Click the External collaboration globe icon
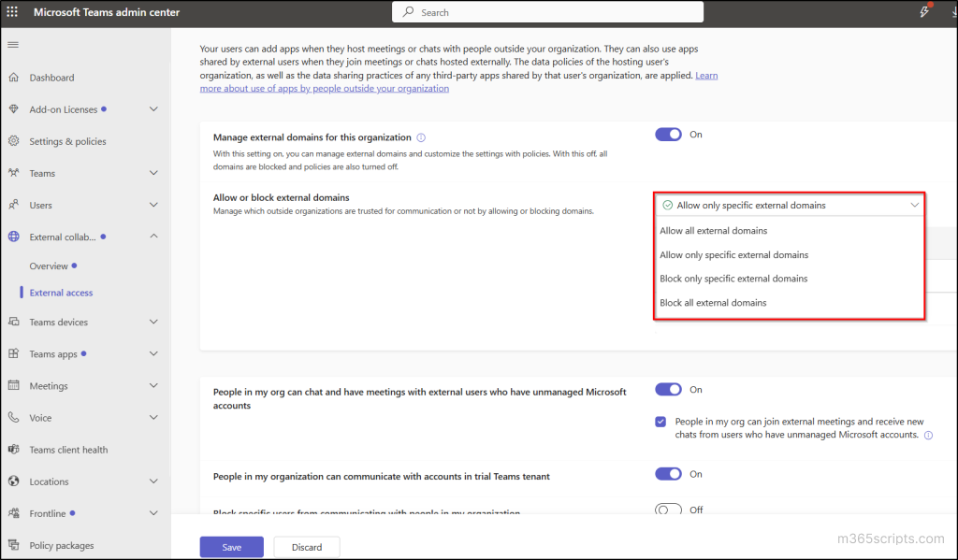Viewport: 958px width, 560px height. click(x=13, y=237)
